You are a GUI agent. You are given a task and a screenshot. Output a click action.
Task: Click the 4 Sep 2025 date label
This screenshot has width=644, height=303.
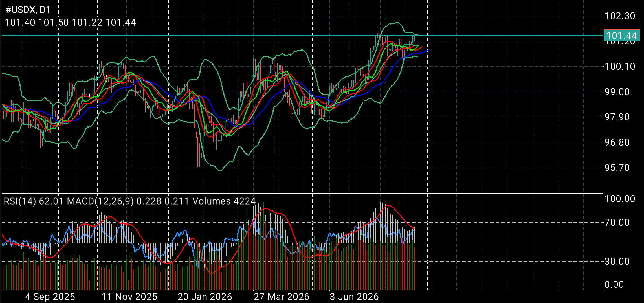[x=50, y=297]
